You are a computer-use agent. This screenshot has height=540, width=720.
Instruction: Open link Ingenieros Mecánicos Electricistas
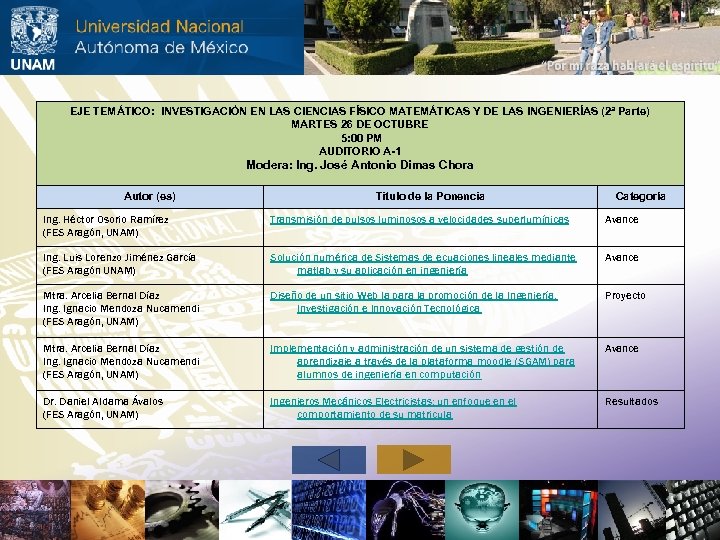click(x=393, y=408)
